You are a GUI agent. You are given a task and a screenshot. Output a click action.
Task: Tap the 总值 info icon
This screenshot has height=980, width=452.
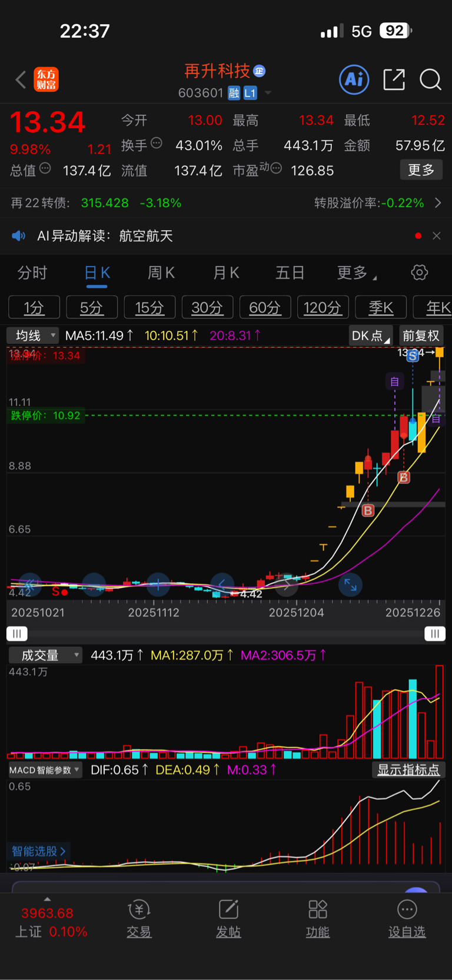45,168
